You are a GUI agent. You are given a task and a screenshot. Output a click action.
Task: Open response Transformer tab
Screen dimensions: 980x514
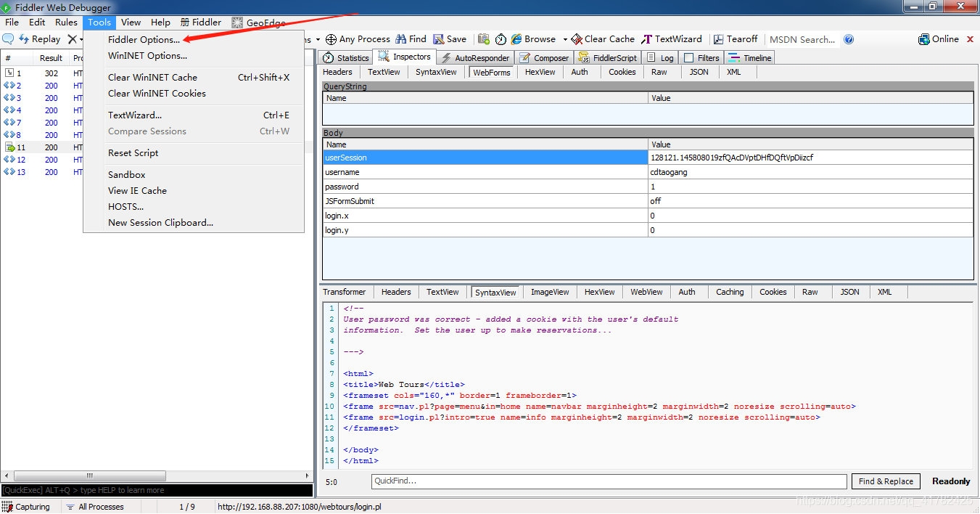(345, 293)
